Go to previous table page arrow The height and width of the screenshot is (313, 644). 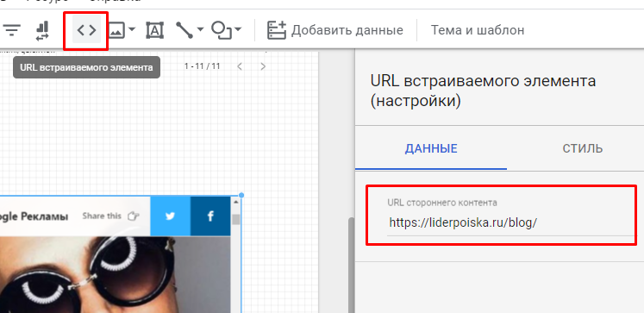click(x=240, y=66)
